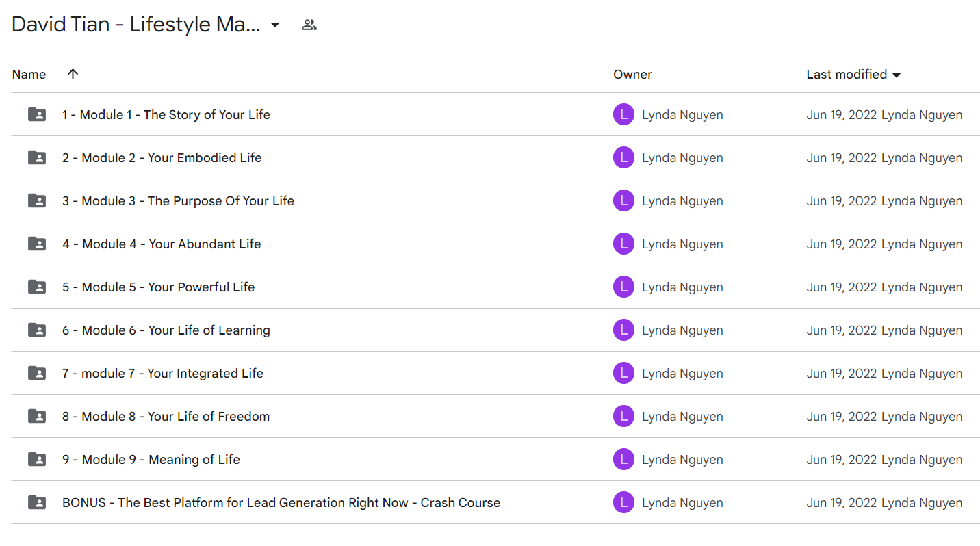Click the Jun 19, 2022 date in Module 4 row
The width and height of the screenshot is (980, 546).
(842, 244)
